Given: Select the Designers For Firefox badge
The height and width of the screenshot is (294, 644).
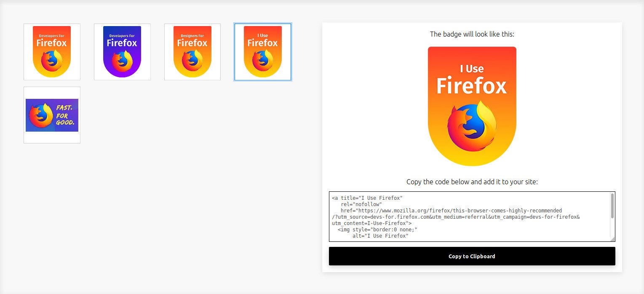Looking at the screenshot, I should (x=192, y=51).
